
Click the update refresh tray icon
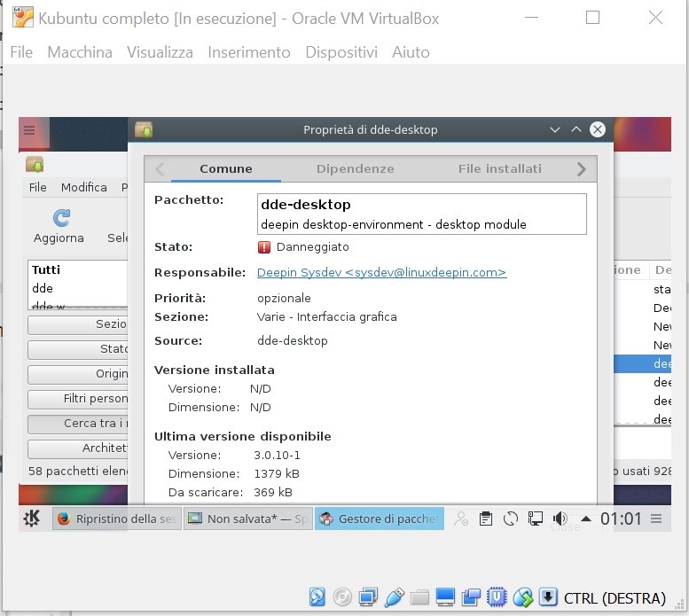(x=510, y=519)
